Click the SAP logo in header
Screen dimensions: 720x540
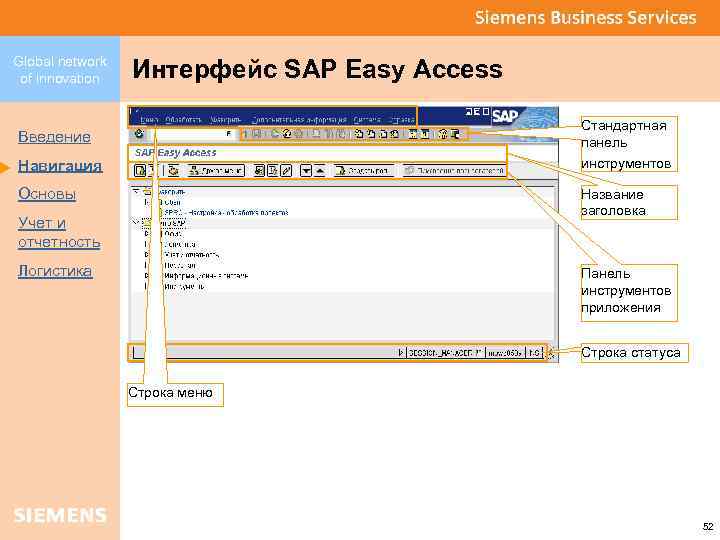505,117
